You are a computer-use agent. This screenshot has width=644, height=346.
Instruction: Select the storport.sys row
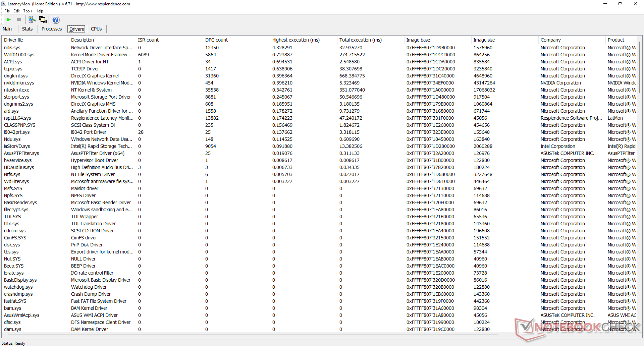(x=319, y=97)
